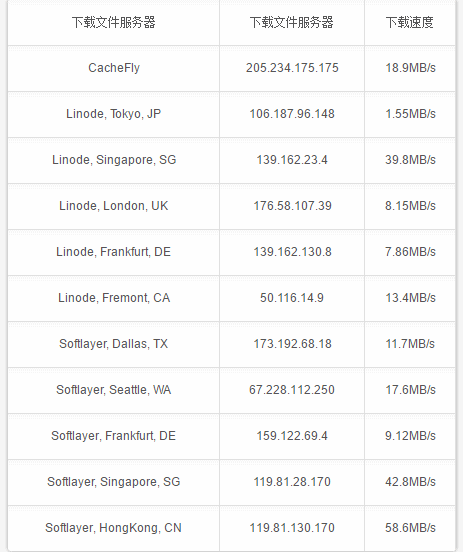463x552 pixels.
Task: Select Softlayer, Dallas, TX entry
Action: 113,344
